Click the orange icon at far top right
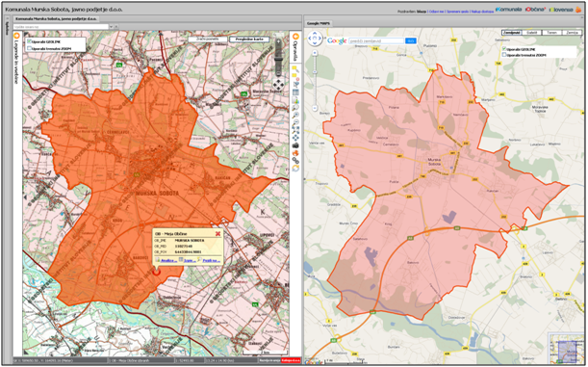 578,10
